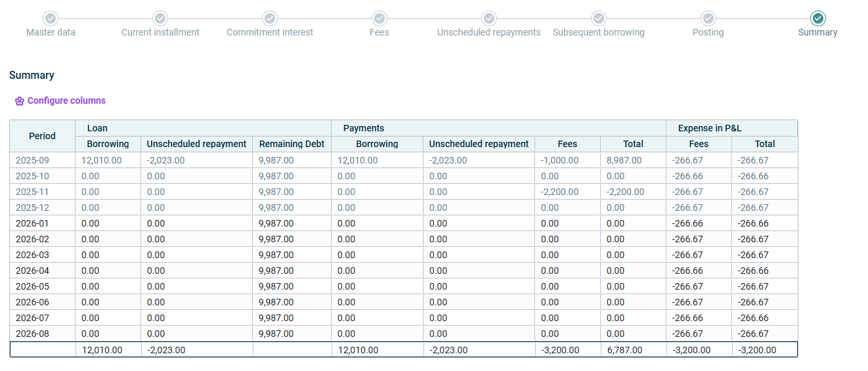Click the Payments group header
Viewport: 868px width, 371px height.
point(499,128)
